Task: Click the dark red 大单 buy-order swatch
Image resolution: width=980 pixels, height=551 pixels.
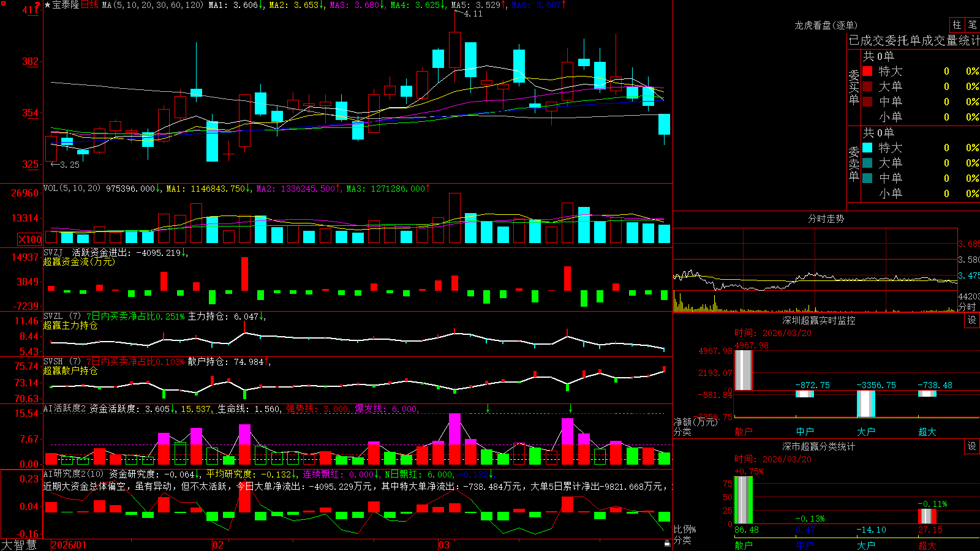Action: [x=867, y=86]
